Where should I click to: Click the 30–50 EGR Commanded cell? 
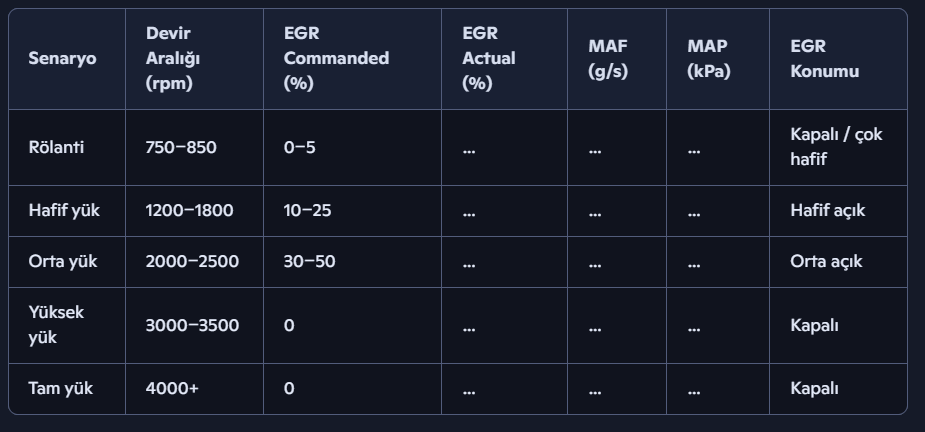[310, 261]
